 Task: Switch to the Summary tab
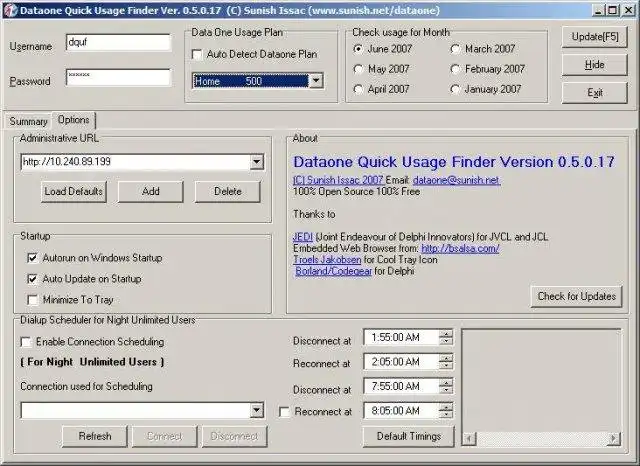(28, 121)
